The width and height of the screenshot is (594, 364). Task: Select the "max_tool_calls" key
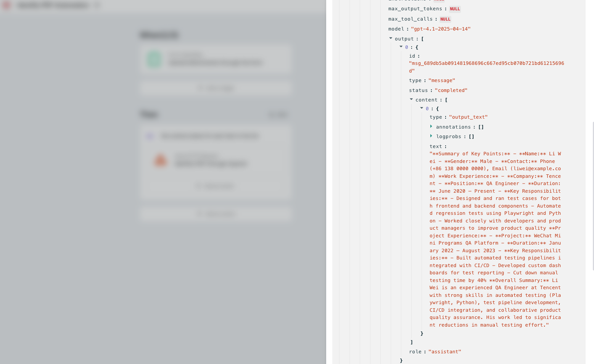(x=410, y=19)
